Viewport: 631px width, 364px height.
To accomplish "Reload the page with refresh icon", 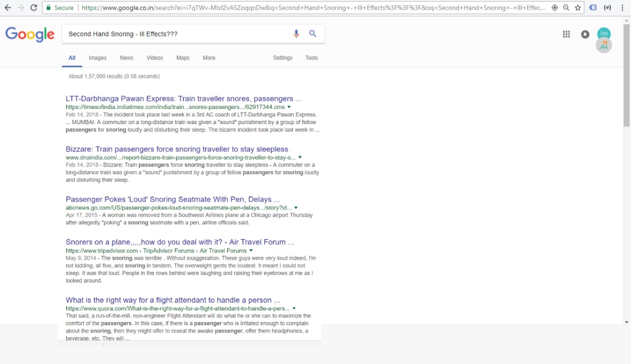I will (34, 8).
